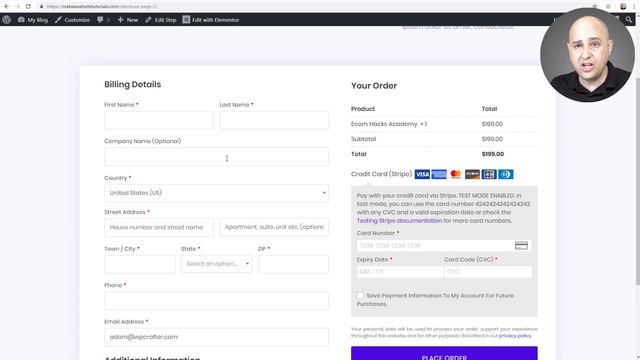Focus the ZIP field
The height and width of the screenshot is (360, 640).
pyautogui.click(x=293, y=264)
